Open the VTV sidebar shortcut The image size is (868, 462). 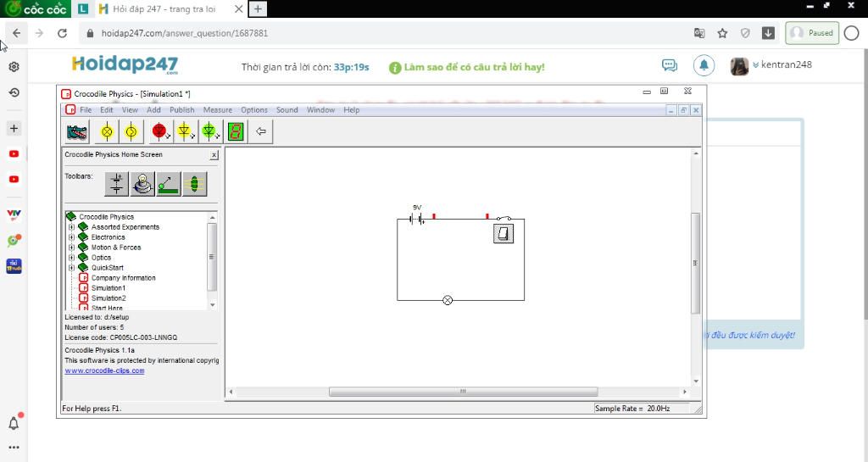pos(14,214)
